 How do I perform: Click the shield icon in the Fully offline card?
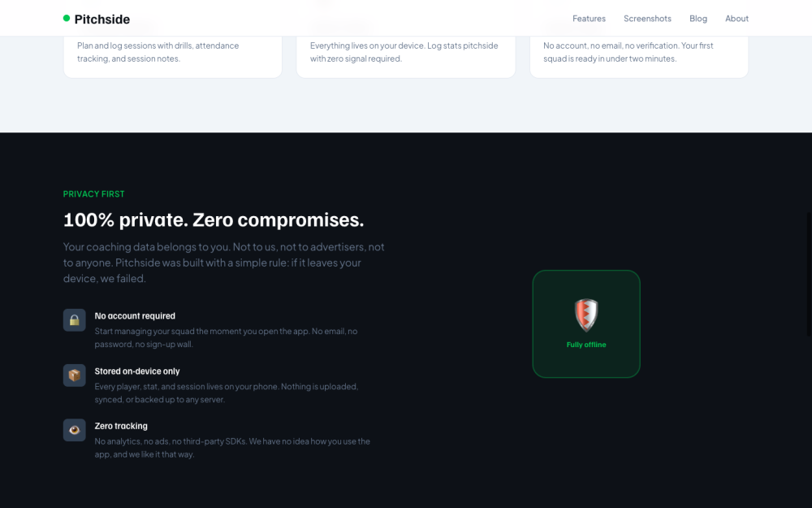(x=586, y=315)
